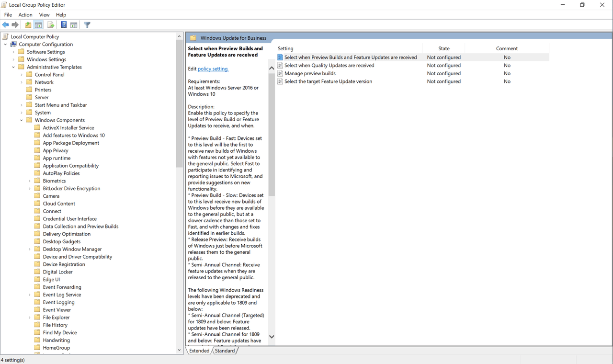Select 'Credential User Interface' tree item
Image resolution: width=613 pixels, height=364 pixels.
(x=70, y=219)
